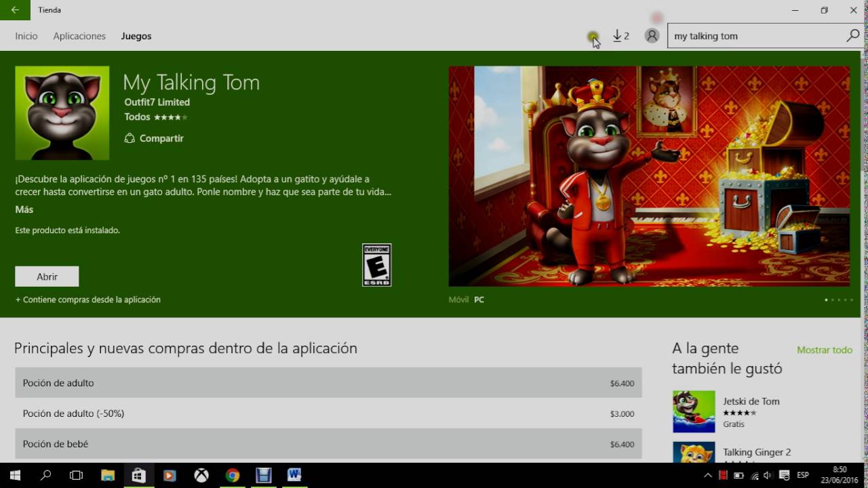
Task: Click the battery tray icon
Action: pos(739,475)
